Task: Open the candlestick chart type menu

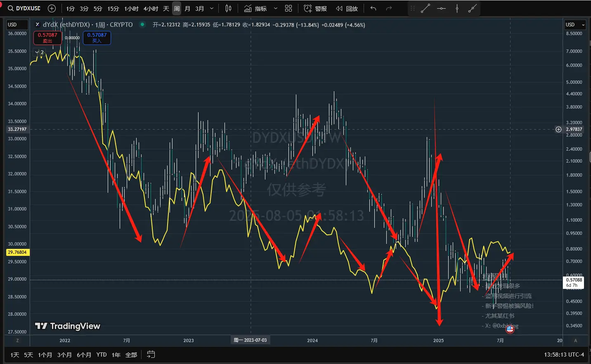Action: point(228,8)
